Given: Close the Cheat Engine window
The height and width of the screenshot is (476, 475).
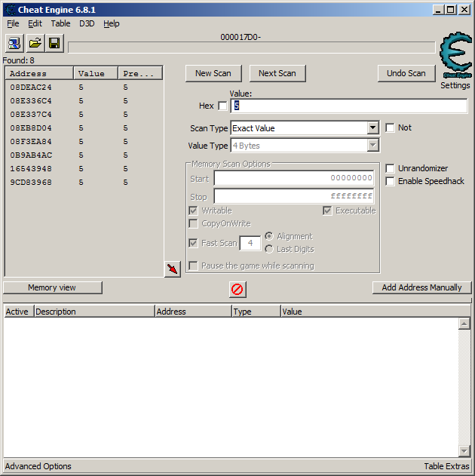Looking at the screenshot, I should (464, 10).
